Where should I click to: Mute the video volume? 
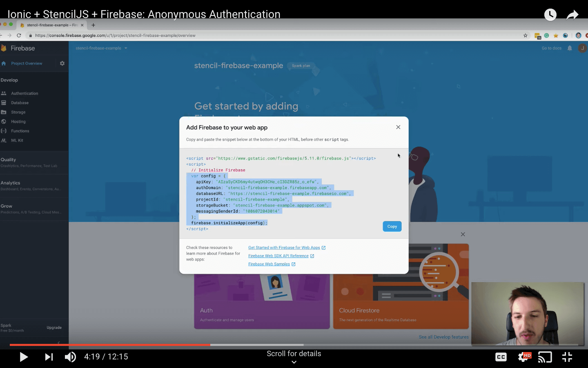point(70,357)
